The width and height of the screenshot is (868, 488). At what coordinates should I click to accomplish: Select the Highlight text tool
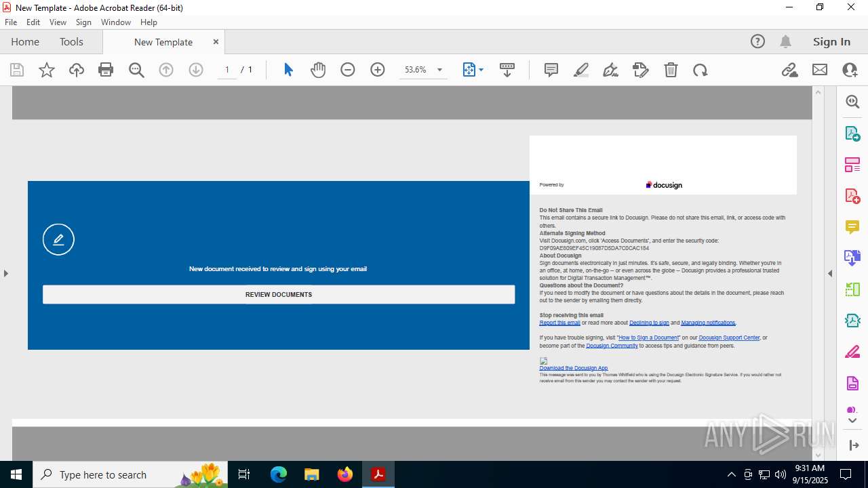tap(581, 70)
